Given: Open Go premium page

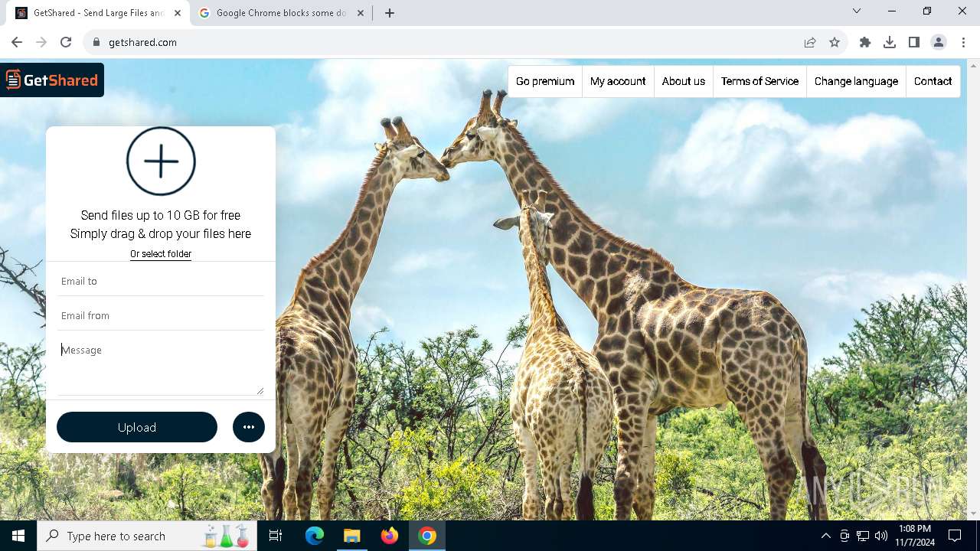Looking at the screenshot, I should point(545,81).
